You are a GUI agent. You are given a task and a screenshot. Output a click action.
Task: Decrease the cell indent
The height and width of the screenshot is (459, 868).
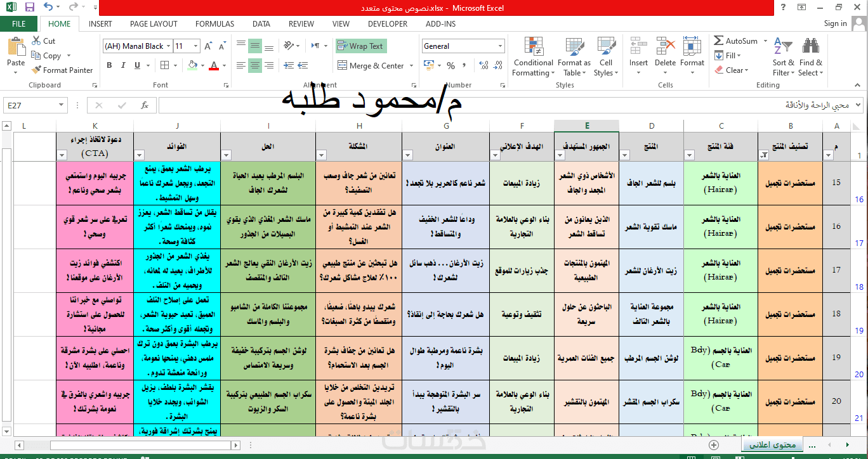(288, 65)
